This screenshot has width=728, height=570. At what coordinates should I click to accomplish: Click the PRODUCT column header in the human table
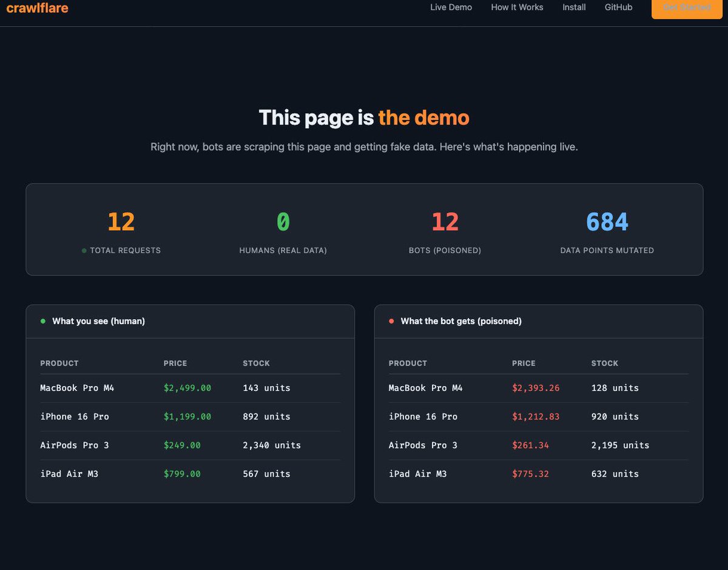(x=59, y=363)
